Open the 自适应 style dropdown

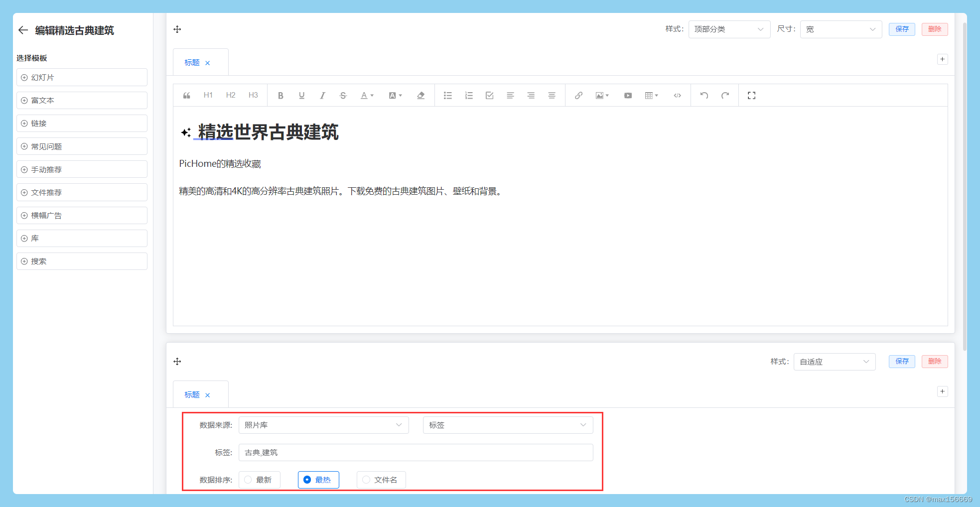[834, 362]
